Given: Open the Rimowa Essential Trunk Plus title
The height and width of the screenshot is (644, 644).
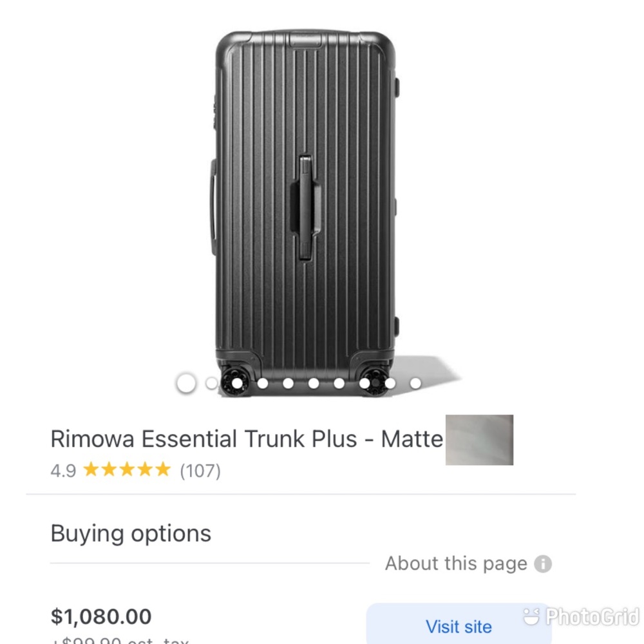Looking at the screenshot, I should [247, 439].
